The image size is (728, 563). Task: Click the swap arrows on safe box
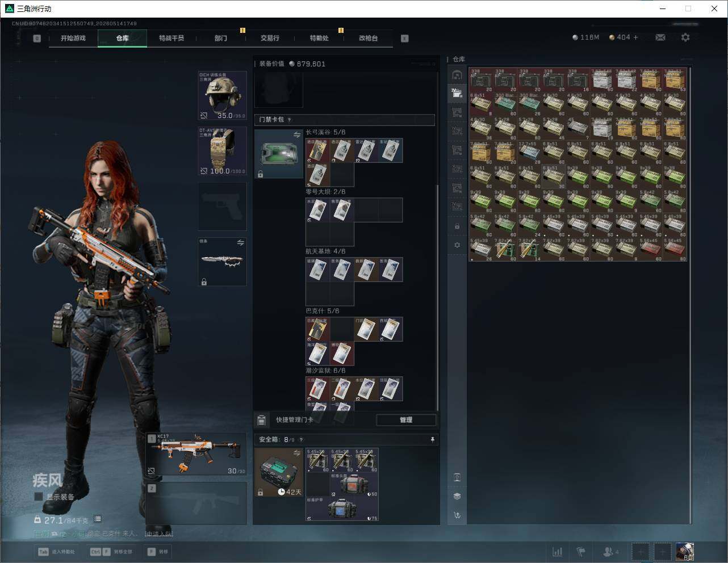(297, 453)
